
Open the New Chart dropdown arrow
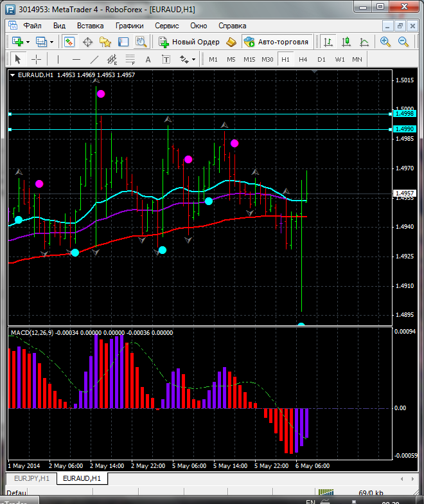pos(28,42)
